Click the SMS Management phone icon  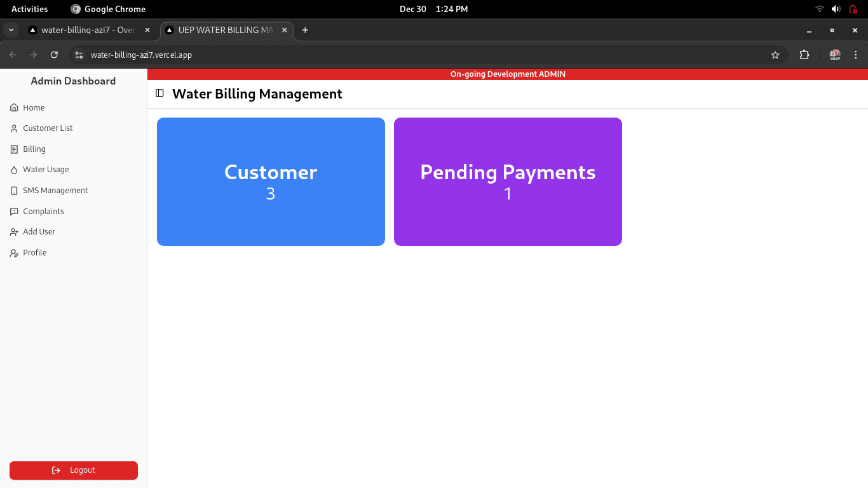(x=14, y=191)
